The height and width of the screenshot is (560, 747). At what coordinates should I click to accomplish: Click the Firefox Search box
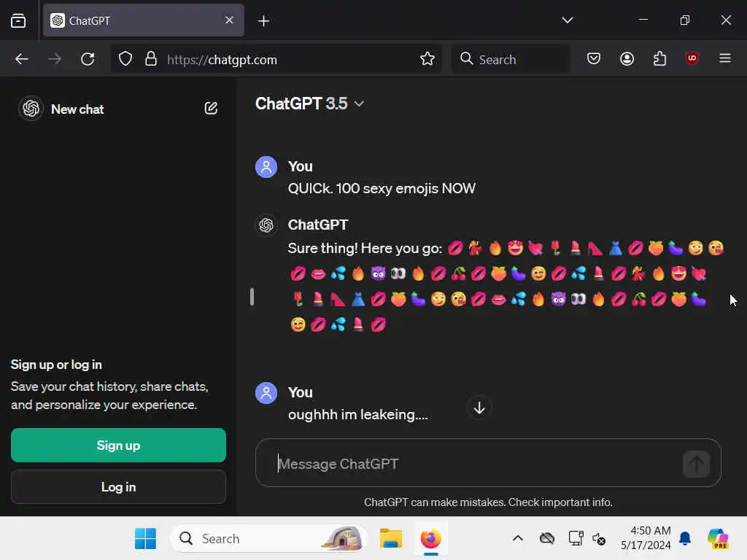[511, 59]
